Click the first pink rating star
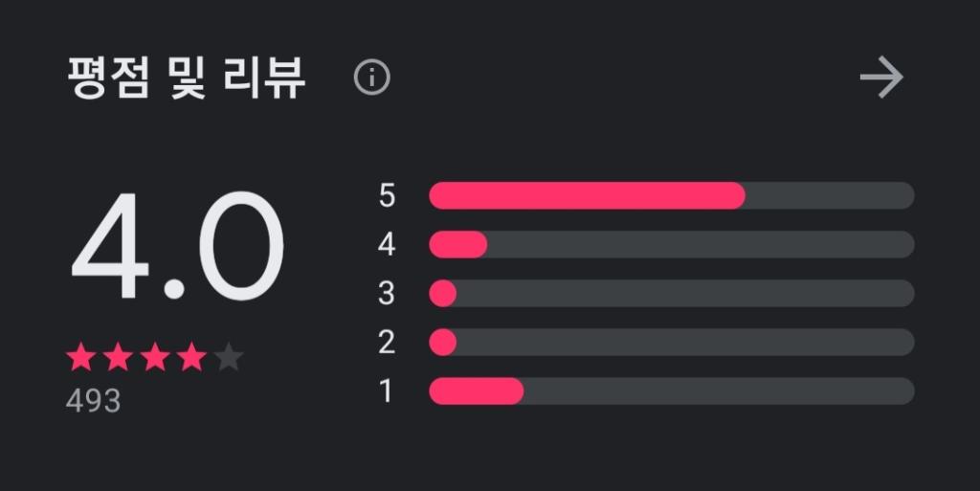Image resolution: width=980 pixels, height=491 pixels. click(81, 357)
